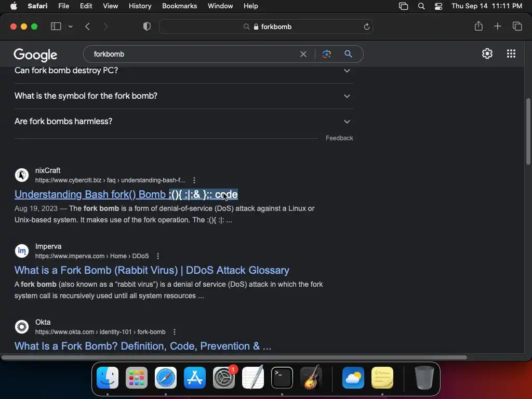
Task: Open "Understanding Bash fork() Bomb" result
Action: coord(126,194)
